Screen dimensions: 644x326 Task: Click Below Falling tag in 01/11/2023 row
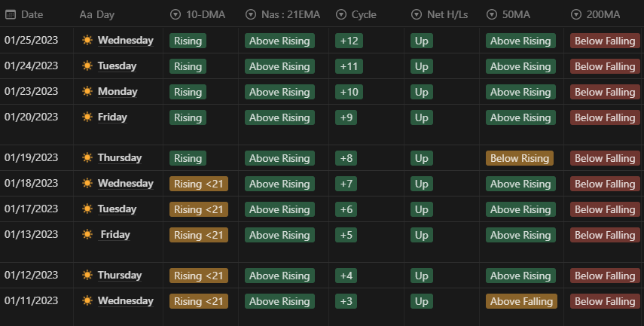point(605,301)
